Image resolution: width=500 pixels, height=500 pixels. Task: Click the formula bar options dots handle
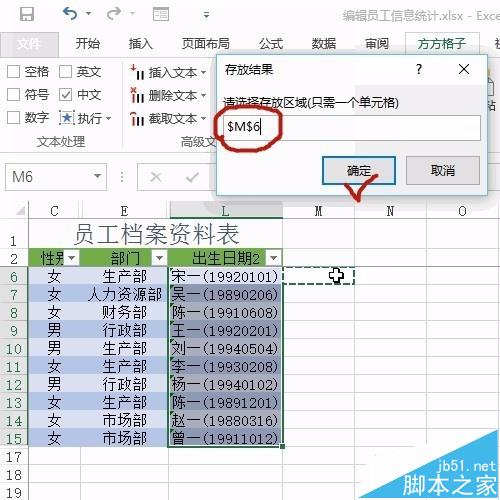pos(122,177)
